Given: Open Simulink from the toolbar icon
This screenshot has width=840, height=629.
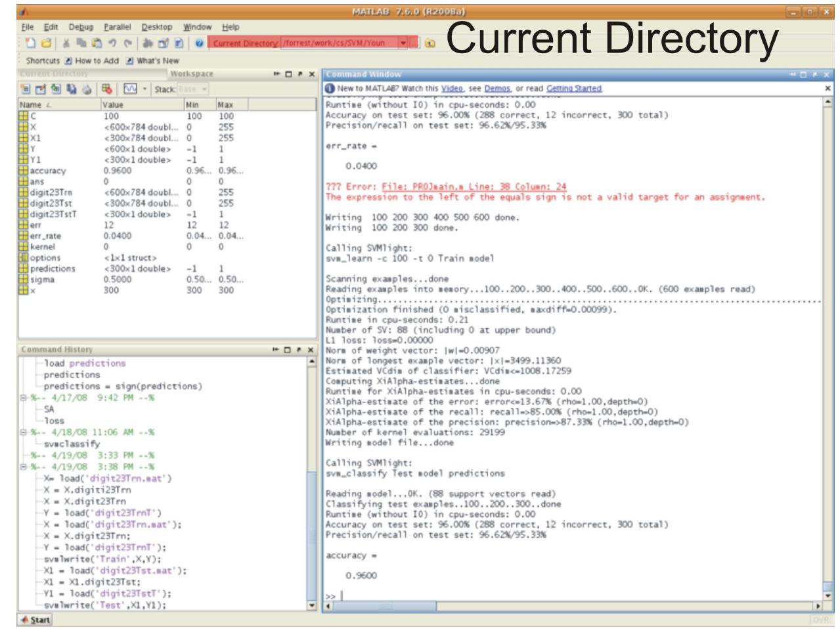Looking at the screenshot, I should click(148, 43).
